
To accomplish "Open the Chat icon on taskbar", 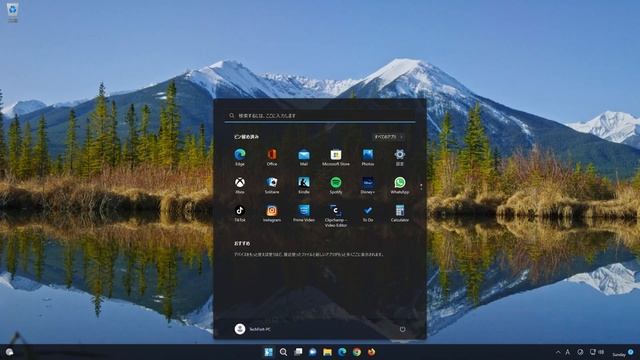I will 313,352.
